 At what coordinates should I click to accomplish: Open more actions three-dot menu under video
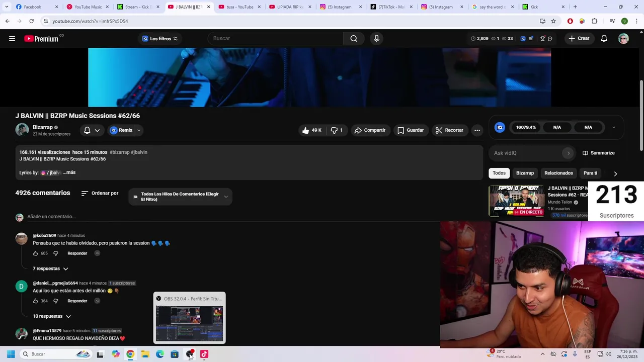[x=477, y=130]
